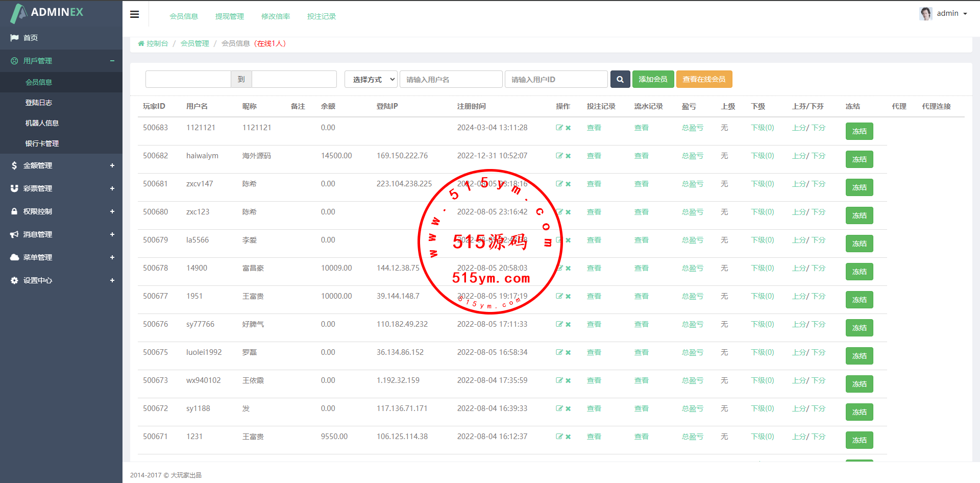Screen dimensions: 980x483
Task: Open 提现管理 in top navigation
Action: [229, 16]
